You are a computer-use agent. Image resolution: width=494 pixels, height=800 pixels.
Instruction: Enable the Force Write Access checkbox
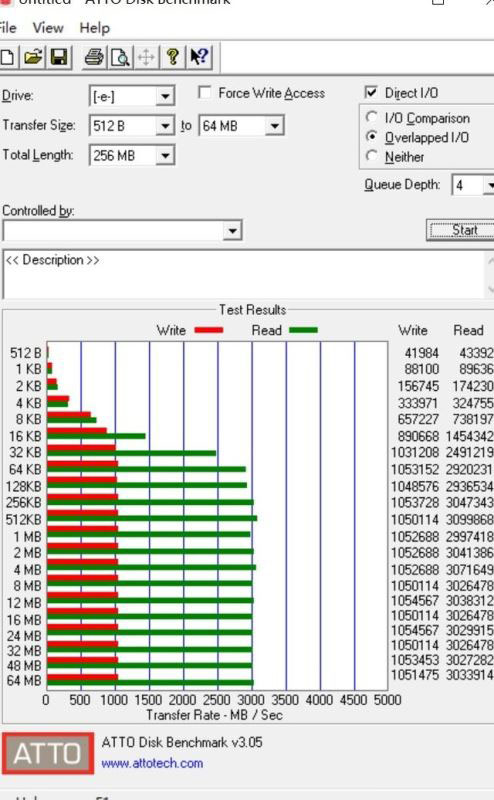click(x=205, y=92)
